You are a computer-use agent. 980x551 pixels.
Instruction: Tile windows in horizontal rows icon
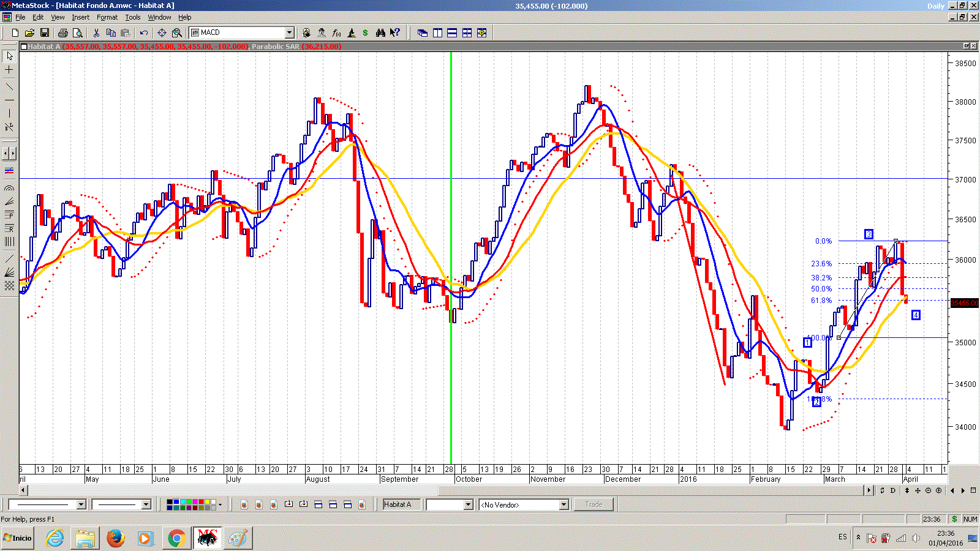click(452, 32)
